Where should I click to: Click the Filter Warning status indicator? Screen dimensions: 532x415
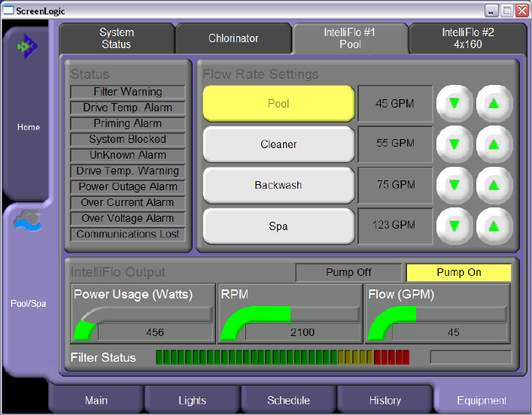(128, 92)
